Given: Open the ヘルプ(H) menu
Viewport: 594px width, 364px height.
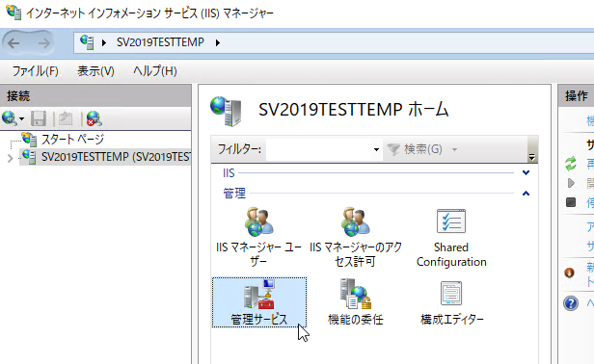Looking at the screenshot, I should coord(155,71).
